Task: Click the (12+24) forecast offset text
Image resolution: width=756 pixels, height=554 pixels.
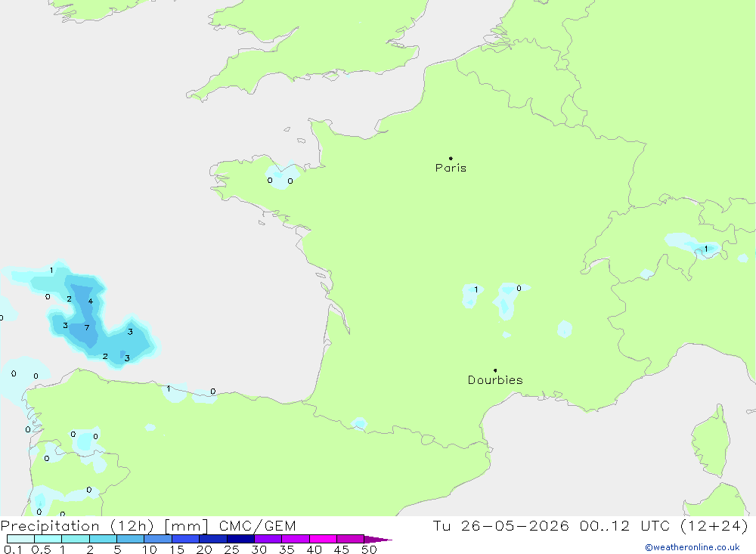Action: [x=714, y=526]
